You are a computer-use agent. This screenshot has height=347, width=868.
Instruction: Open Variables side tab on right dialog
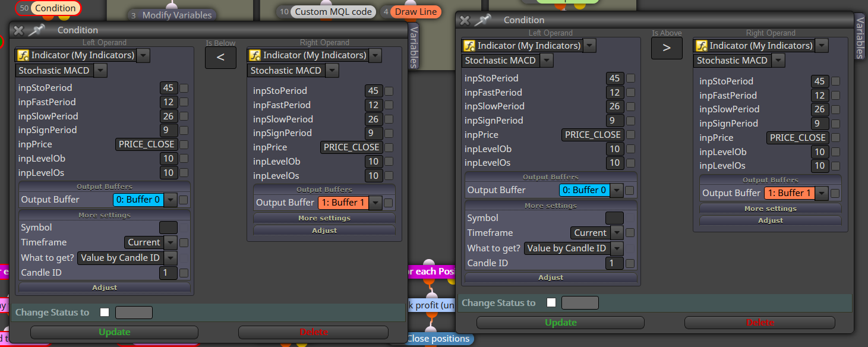pyautogui.click(x=860, y=37)
